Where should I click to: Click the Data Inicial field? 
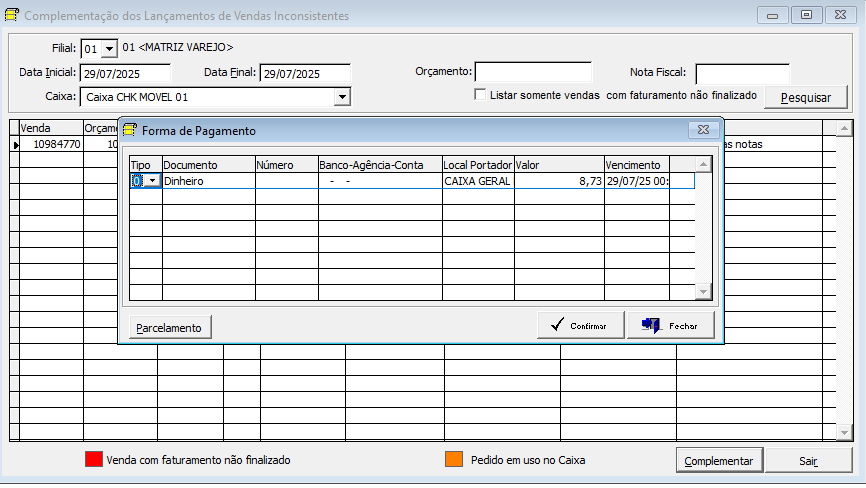coord(125,73)
